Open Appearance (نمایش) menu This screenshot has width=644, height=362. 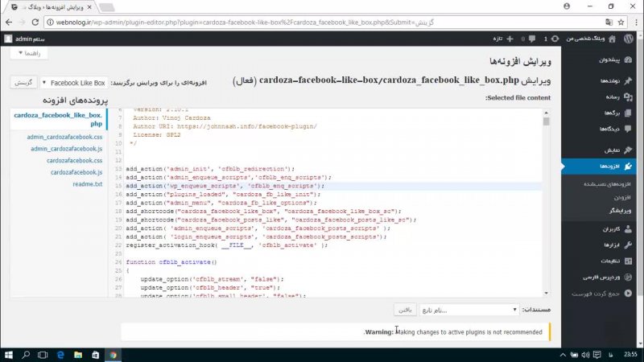(x=606, y=150)
